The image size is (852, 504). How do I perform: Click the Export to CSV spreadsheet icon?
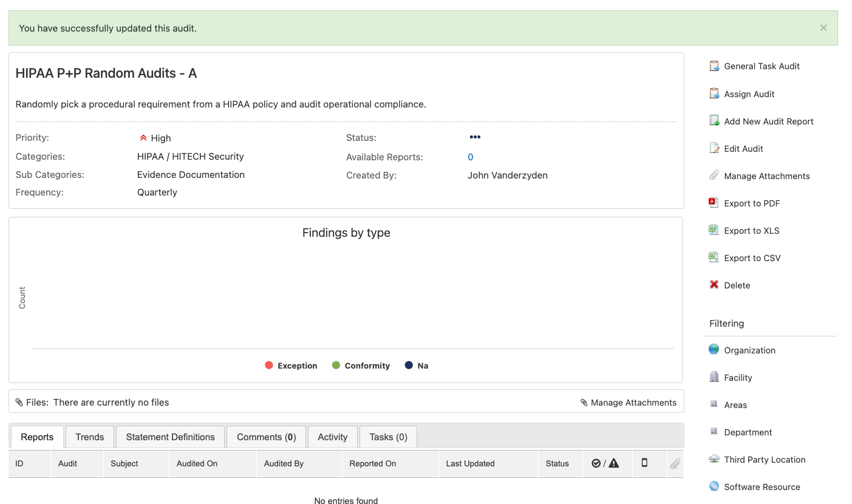point(714,257)
